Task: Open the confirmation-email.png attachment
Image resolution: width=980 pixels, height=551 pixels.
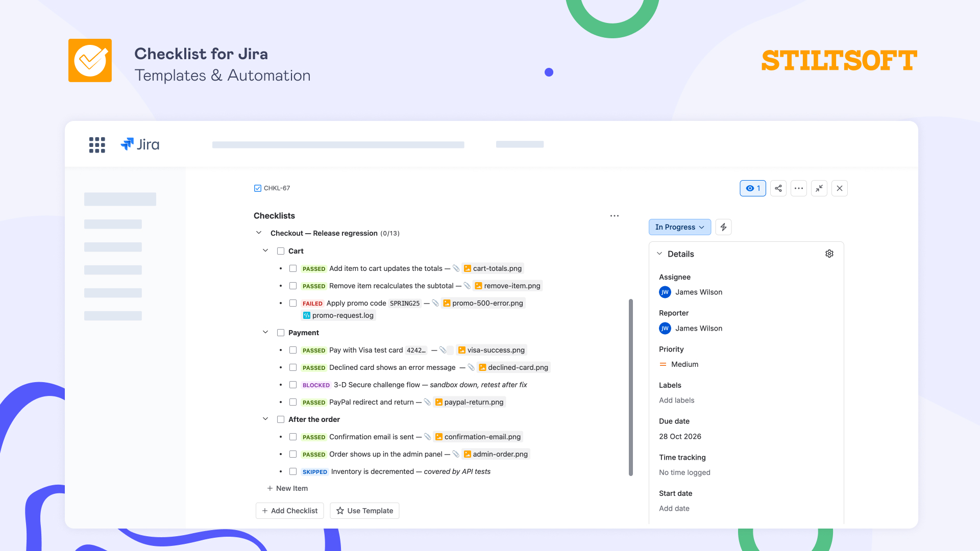Action: [x=478, y=437]
